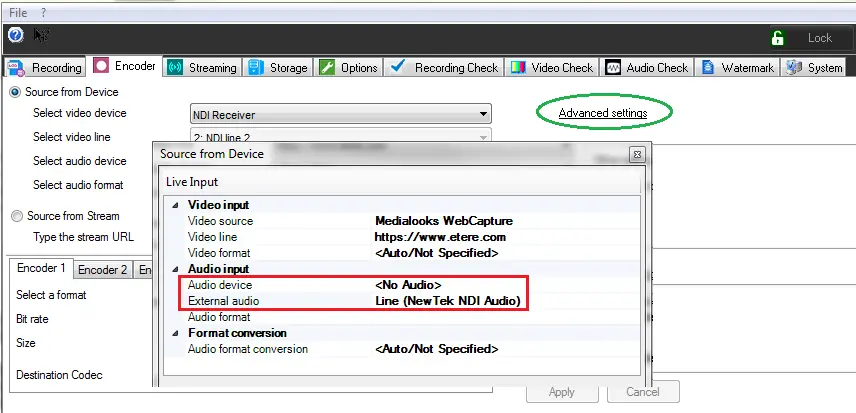Select the Source from Device radio button

point(16,92)
